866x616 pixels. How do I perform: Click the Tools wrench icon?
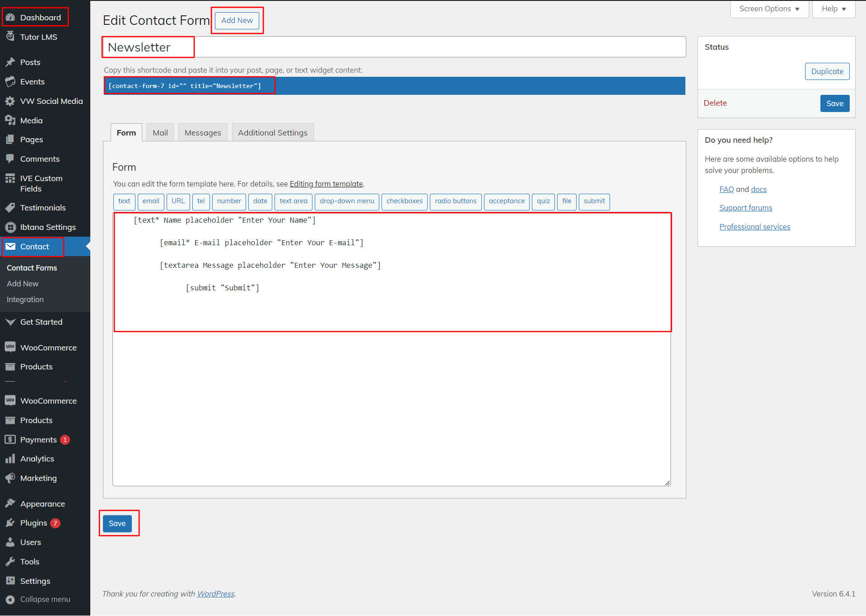[x=10, y=562]
